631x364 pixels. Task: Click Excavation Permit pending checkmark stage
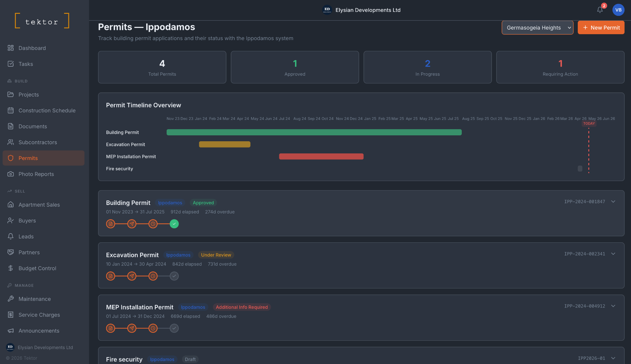pyautogui.click(x=174, y=276)
